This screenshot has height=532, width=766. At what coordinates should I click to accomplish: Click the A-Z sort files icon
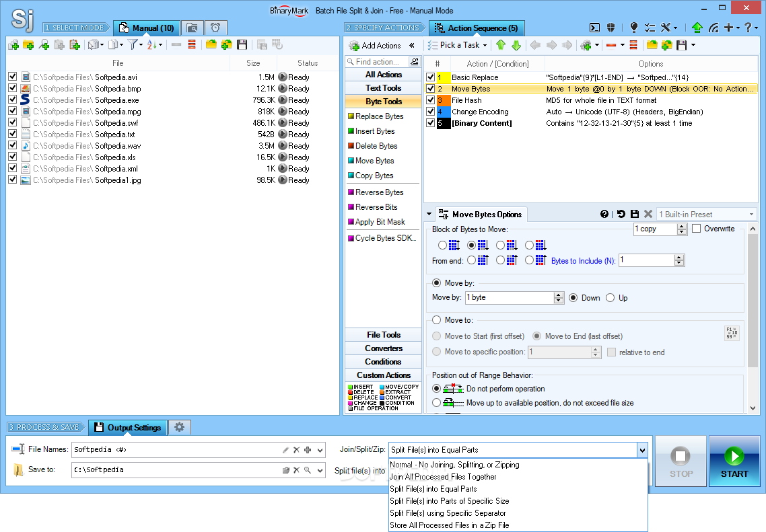click(x=152, y=45)
